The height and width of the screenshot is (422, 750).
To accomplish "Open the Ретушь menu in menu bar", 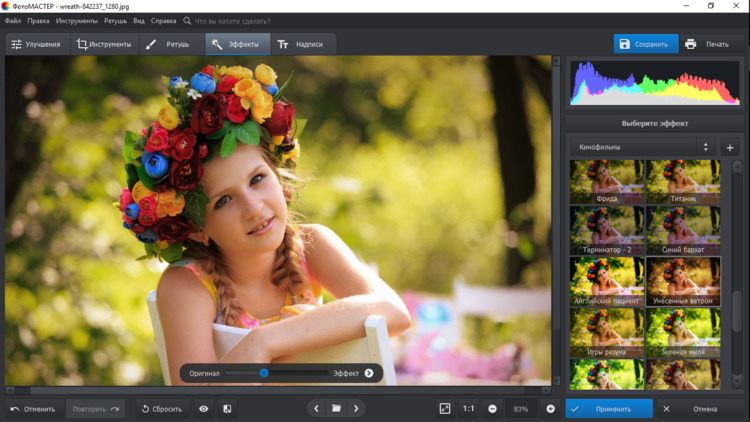I will [115, 20].
